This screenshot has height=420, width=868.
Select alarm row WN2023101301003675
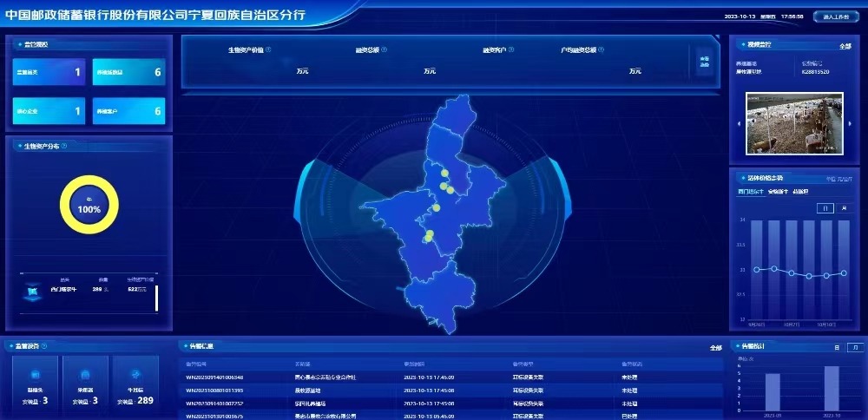pos(451,417)
